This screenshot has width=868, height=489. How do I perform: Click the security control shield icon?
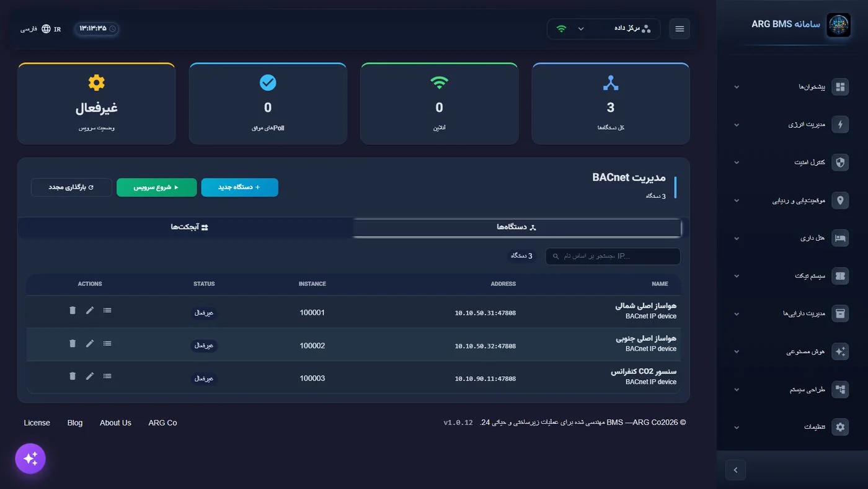(840, 163)
